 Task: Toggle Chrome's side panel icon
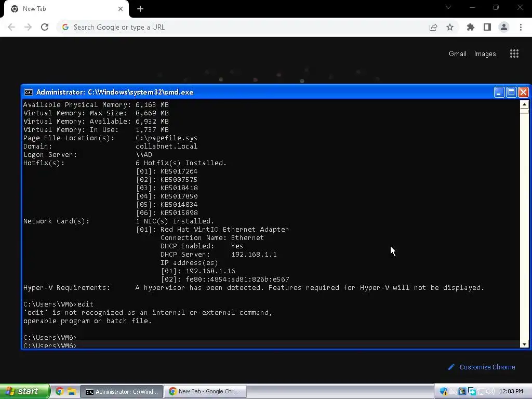(x=487, y=27)
